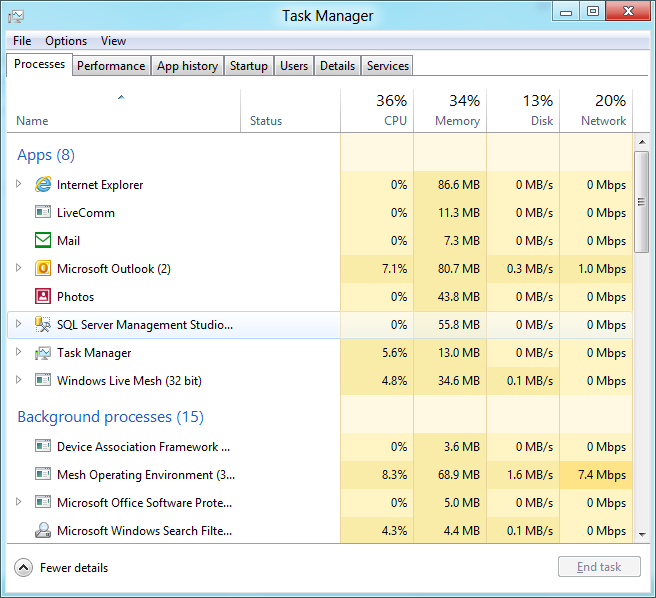The width and height of the screenshot is (656, 598).
Task: Select the LiveComm process name
Action: coord(86,213)
